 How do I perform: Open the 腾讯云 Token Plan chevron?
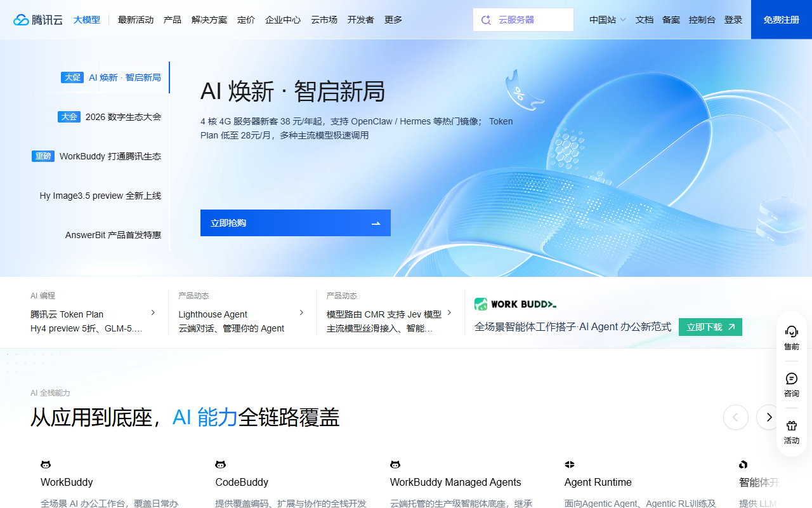point(153,312)
